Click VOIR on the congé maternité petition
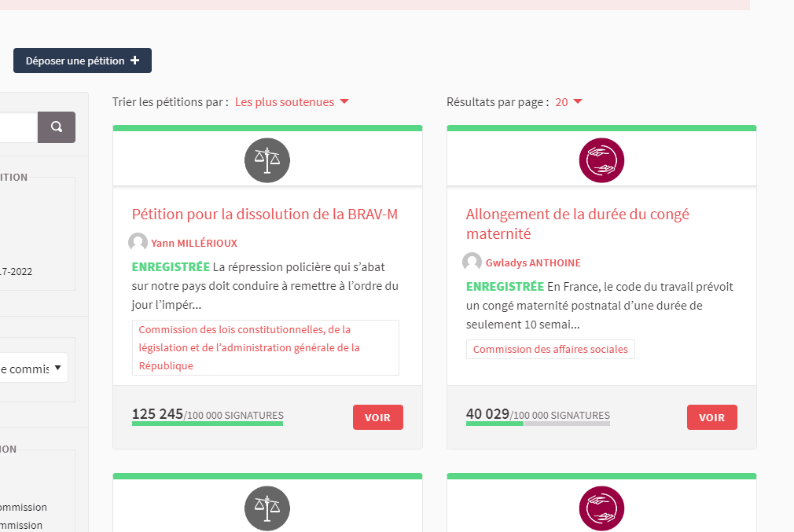 coord(712,417)
